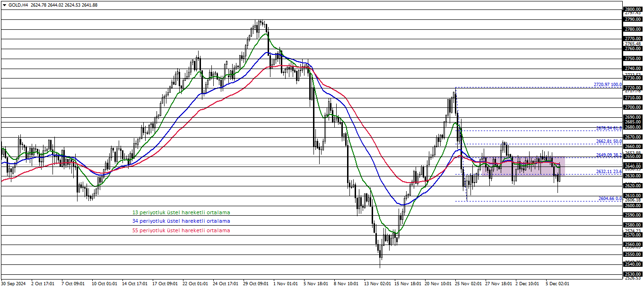Click the 2750.00 price scale label
Screen dimensions: 644x289
pos(633,59)
